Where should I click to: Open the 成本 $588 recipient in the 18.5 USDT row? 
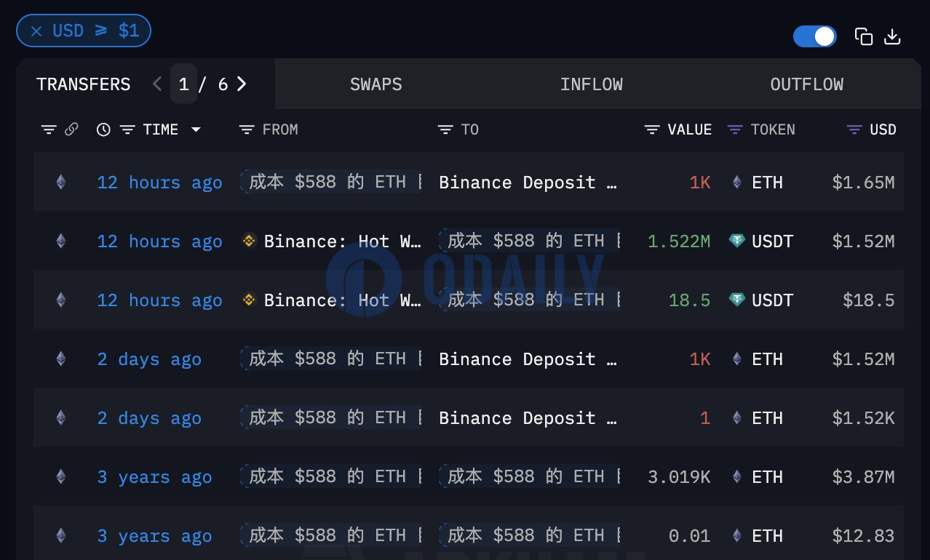click(x=530, y=300)
